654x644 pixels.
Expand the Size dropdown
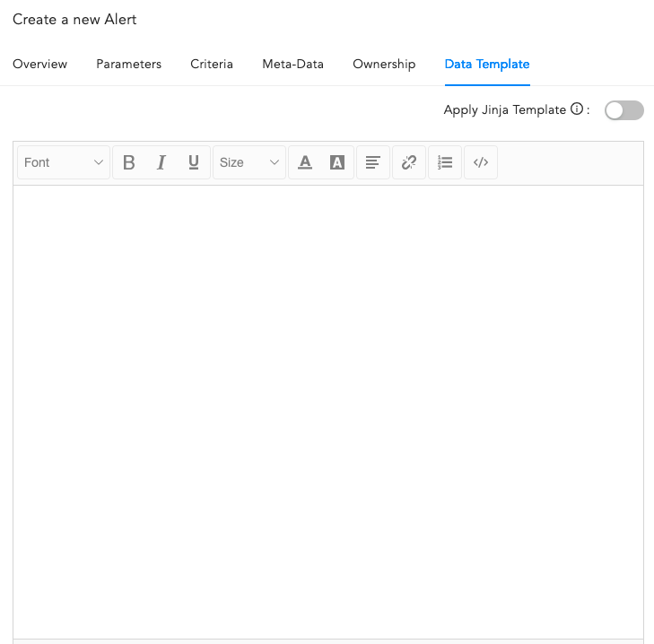click(x=249, y=162)
